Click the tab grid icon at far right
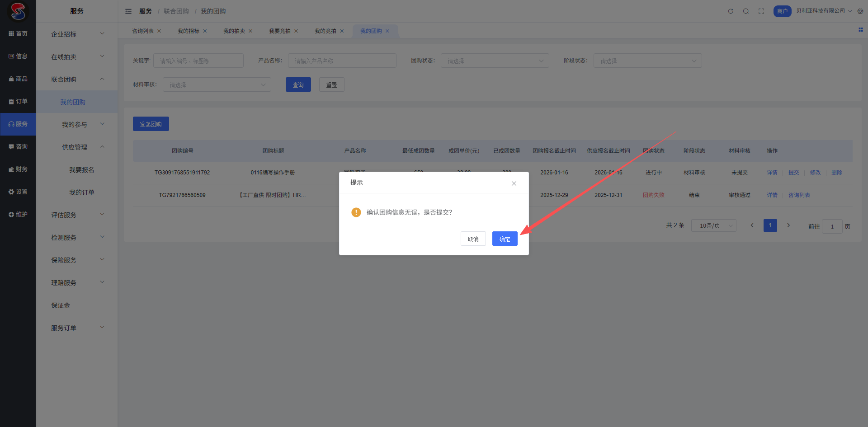Image resolution: width=868 pixels, height=427 pixels. point(861,30)
